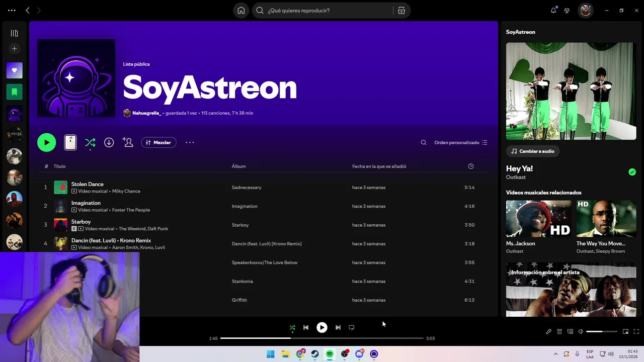Click Cambiar a audio button

click(x=532, y=151)
